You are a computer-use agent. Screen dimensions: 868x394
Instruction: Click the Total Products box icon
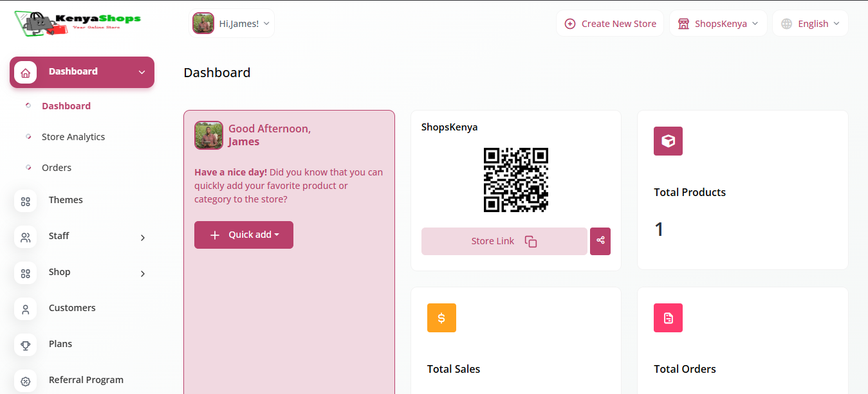668,141
